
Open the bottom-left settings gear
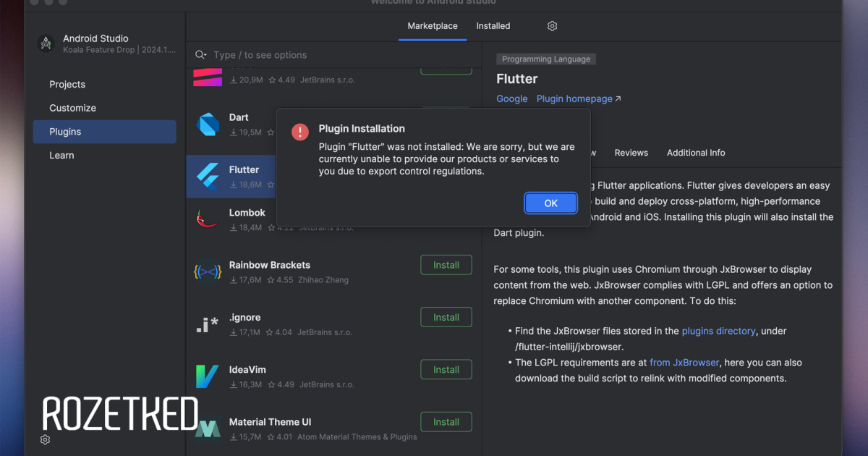(45, 439)
